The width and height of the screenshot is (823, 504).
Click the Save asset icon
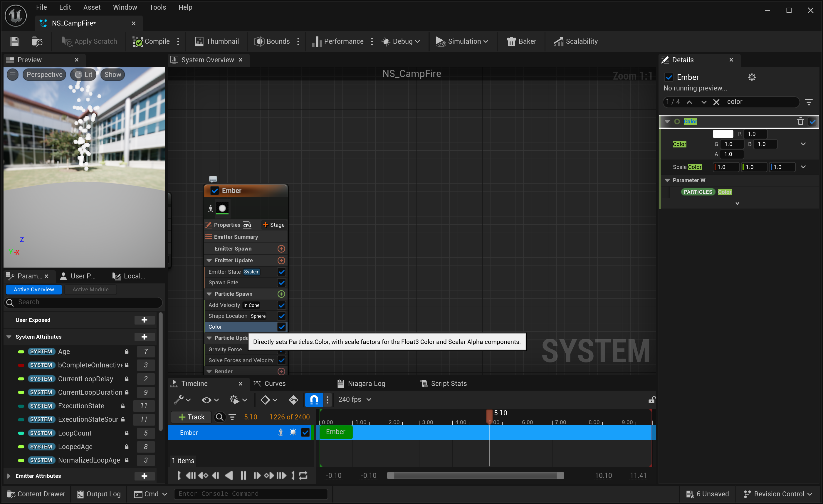[x=15, y=41]
